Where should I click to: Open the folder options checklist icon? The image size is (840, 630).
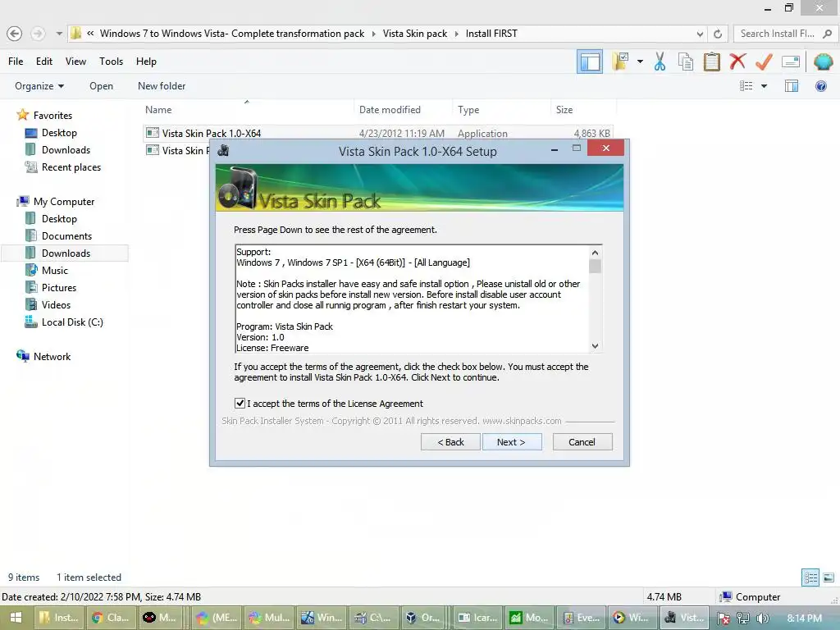[621, 62]
